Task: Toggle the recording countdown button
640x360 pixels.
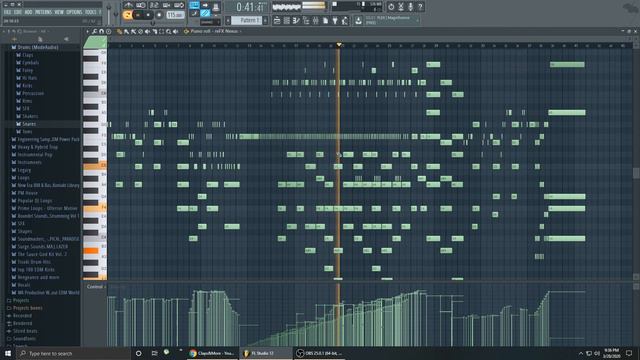Action: pyautogui.click(x=154, y=5)
